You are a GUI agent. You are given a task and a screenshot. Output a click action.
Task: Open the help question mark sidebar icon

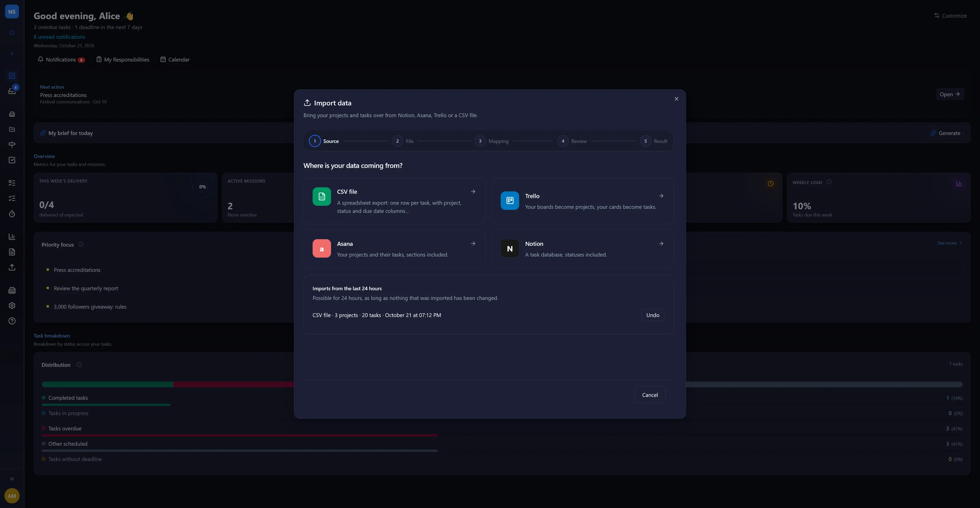coord(12,321)
